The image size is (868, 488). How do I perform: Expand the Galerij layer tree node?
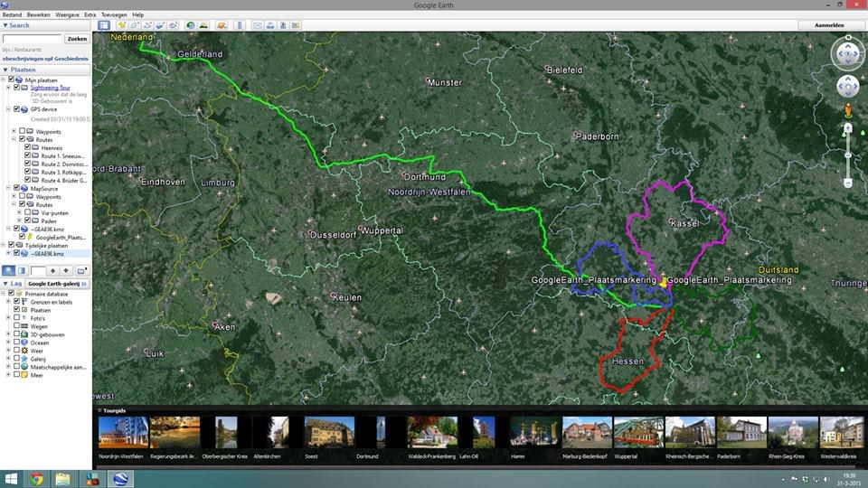click(8, 359)
